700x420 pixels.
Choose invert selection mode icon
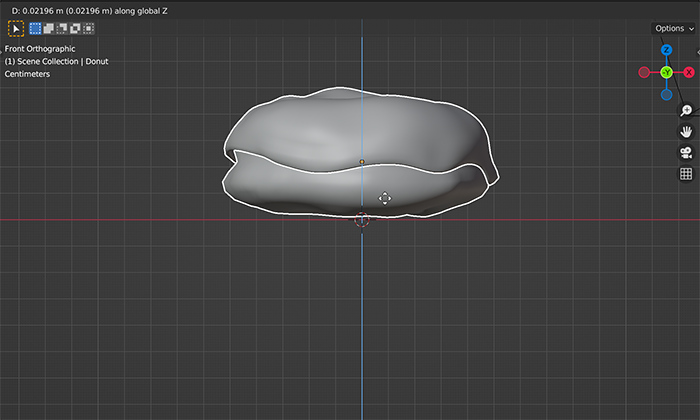[x=75, y=29]
